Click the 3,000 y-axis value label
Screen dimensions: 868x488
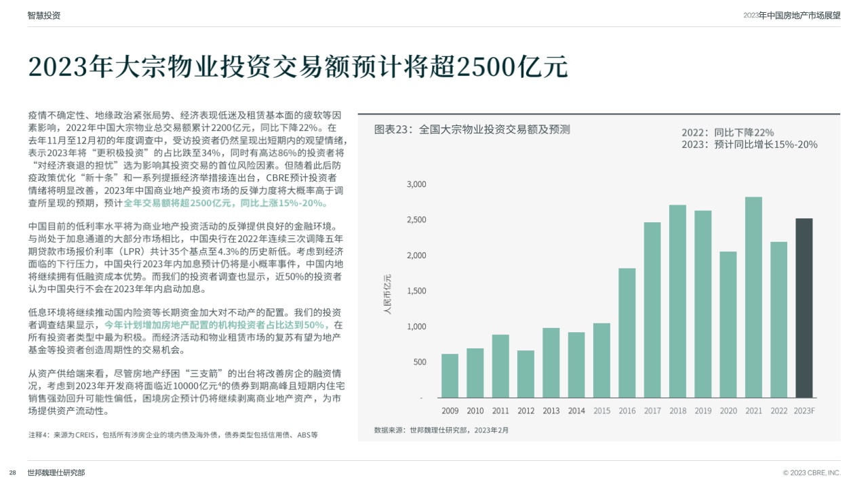416,184
